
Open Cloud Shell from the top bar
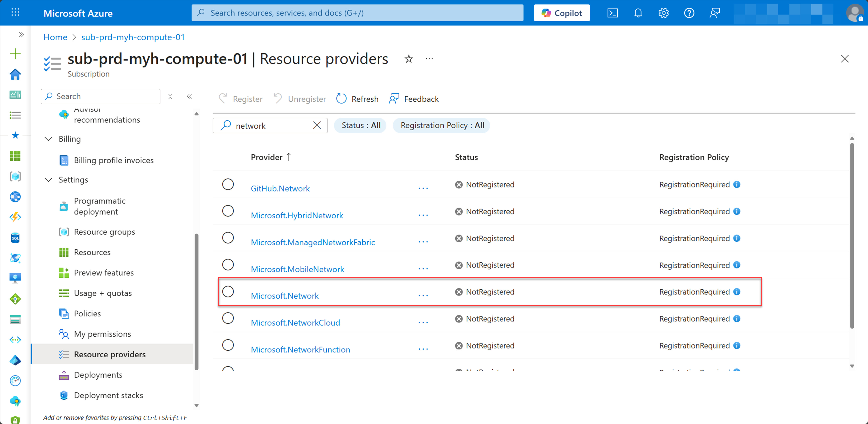pos(612,13)
